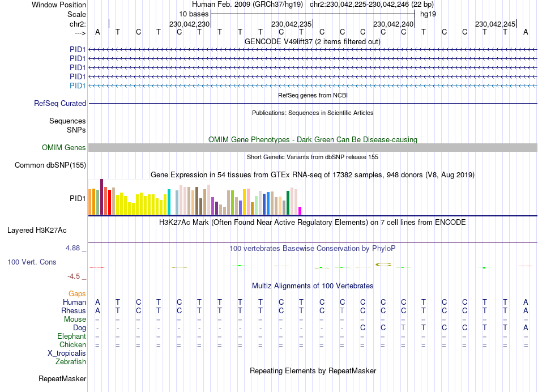Viewport: 538px width, 392px height.
Task: Click the 230,042,240 coordinate on the ruler
Action: coord(393,24)
